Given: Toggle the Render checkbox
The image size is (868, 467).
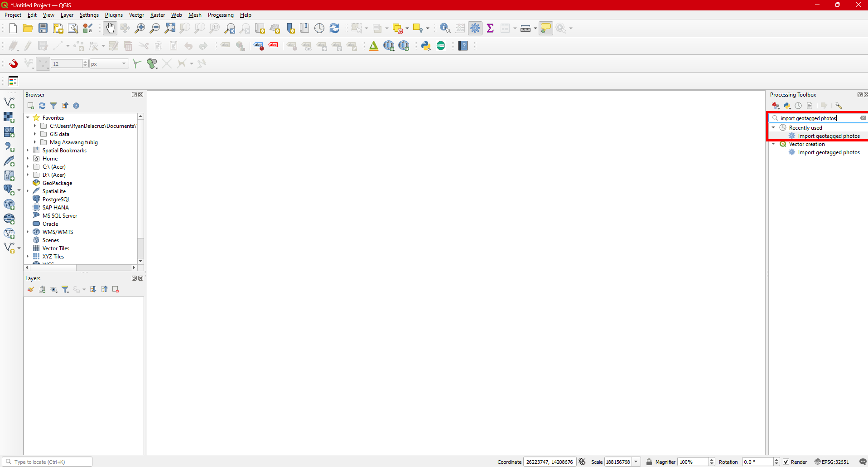Looking at the screenshot, I should pos(786,462).
